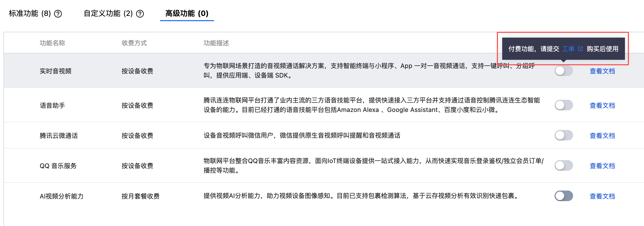The height and width of the screenshot is (226, 644).
Task: Turn on the 语音助手 toggle
Action: coord(564,105)
